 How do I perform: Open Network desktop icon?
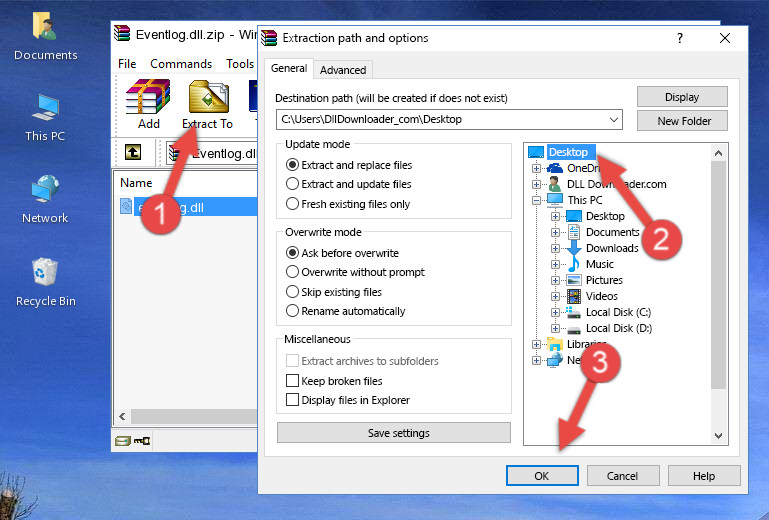[45, 189]
